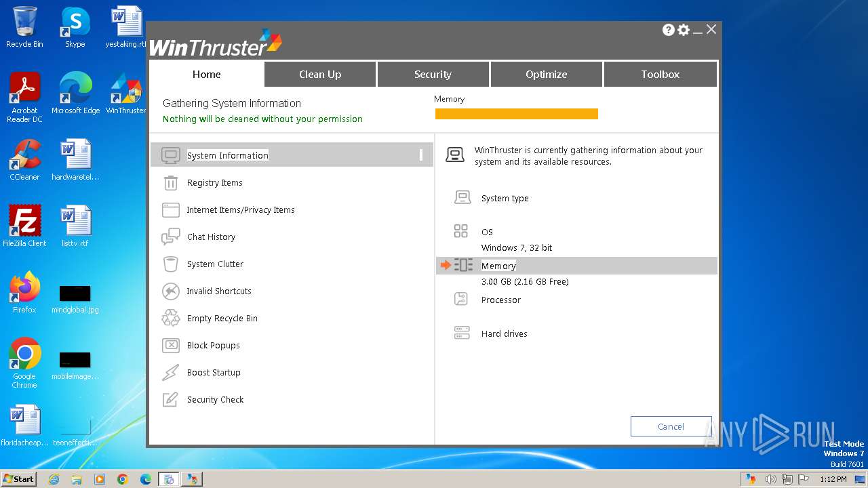Click the System type computer icon
Image resolution: width=868 pixels, height=488 pixels.
coord(462,198)
